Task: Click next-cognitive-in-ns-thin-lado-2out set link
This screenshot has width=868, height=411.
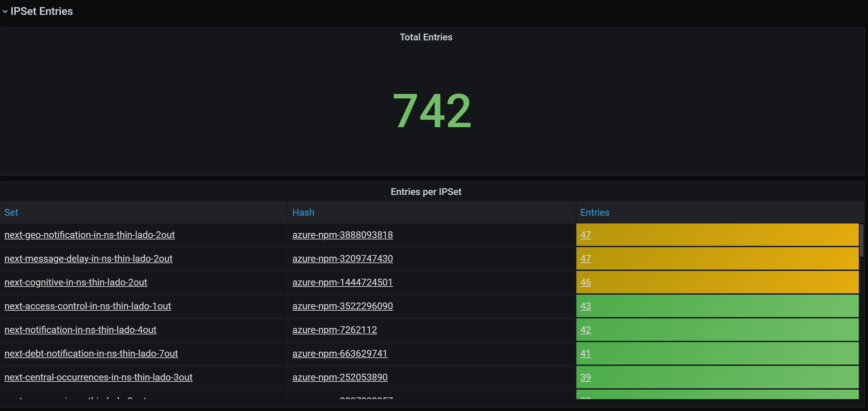Action: pos(76,282)
